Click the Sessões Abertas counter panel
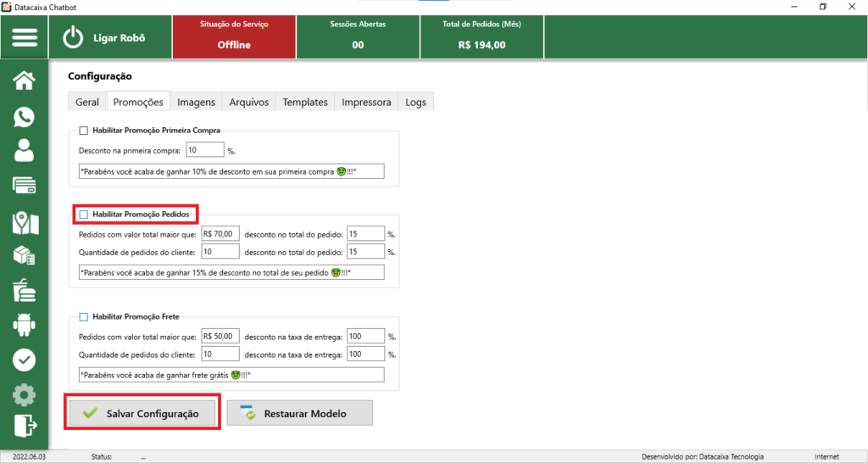868x463 pixels. click(x=359, y=37)
